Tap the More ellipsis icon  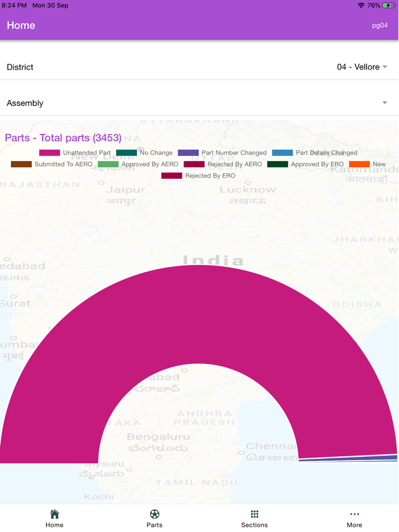coord(355,514)
